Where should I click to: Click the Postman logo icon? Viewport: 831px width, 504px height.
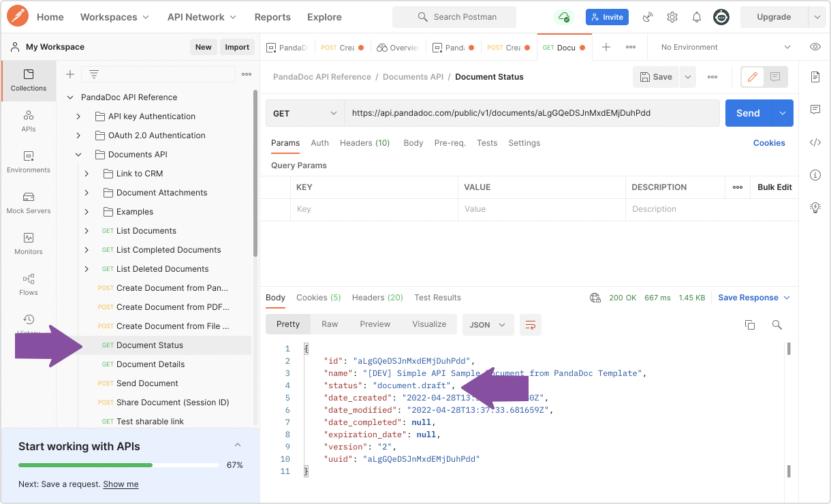click(x=17, y=16)
